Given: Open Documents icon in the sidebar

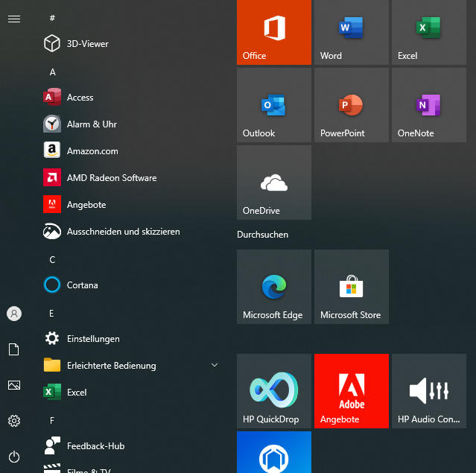Looking at the screenshot, I should click(14, 349).
